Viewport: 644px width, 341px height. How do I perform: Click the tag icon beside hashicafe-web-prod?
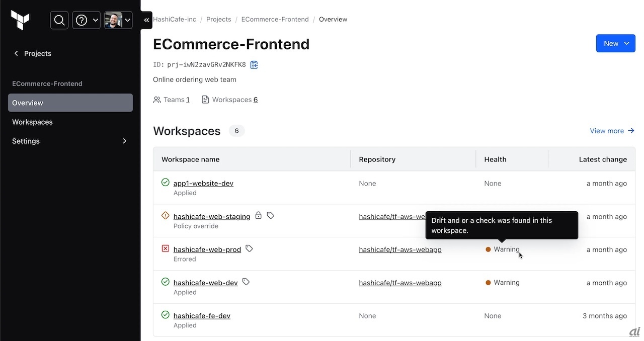point(249,248)
